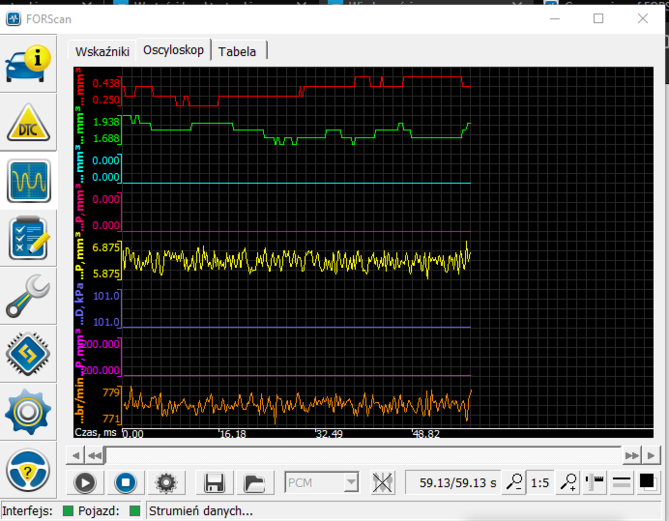Screen dimensions: 669x521
Task: Open the help steering wheel section
Action: tap(28, 470)
